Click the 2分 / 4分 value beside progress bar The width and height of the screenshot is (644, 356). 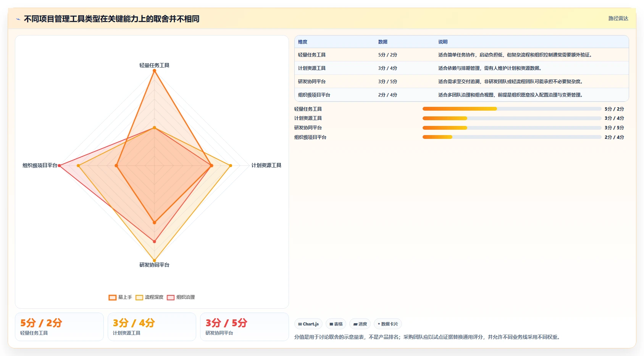[614, 137]
